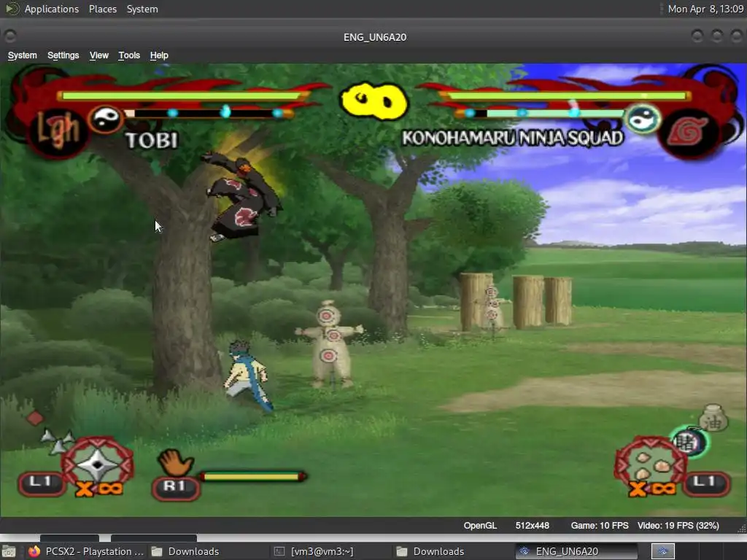Click Tobi's yin-yang chakra icon
Screen dimensions: 747x560
105,118
